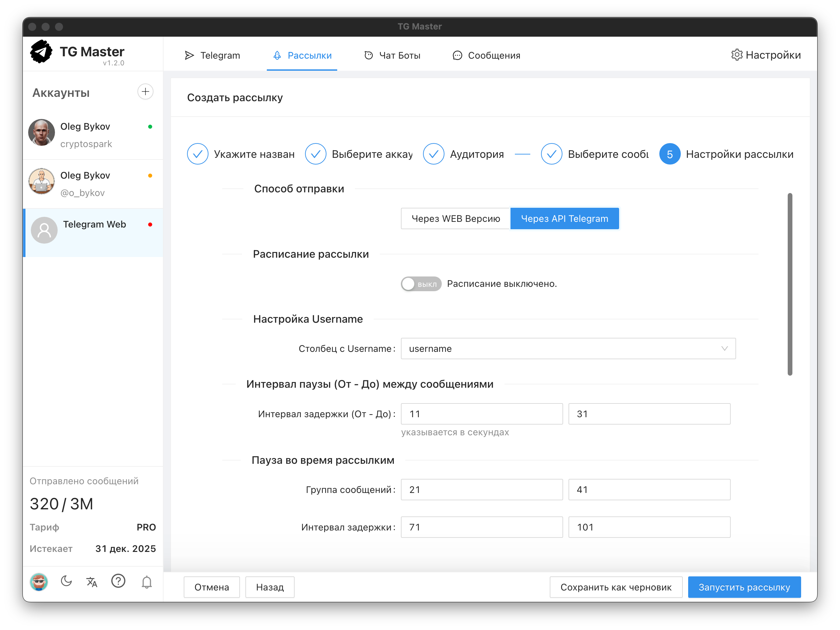Screen dimensions: 840x630
Task: Open the language translation icon
Action: tap(92, 581)
